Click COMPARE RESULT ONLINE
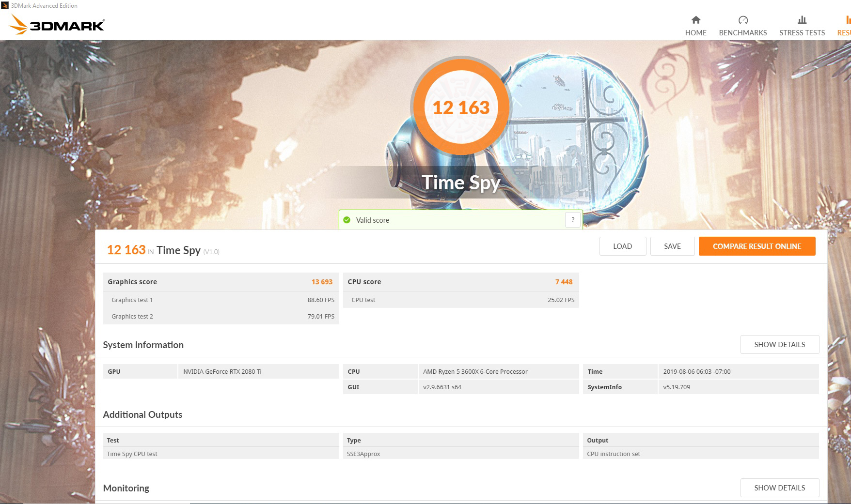 click(x=757, y=246)
